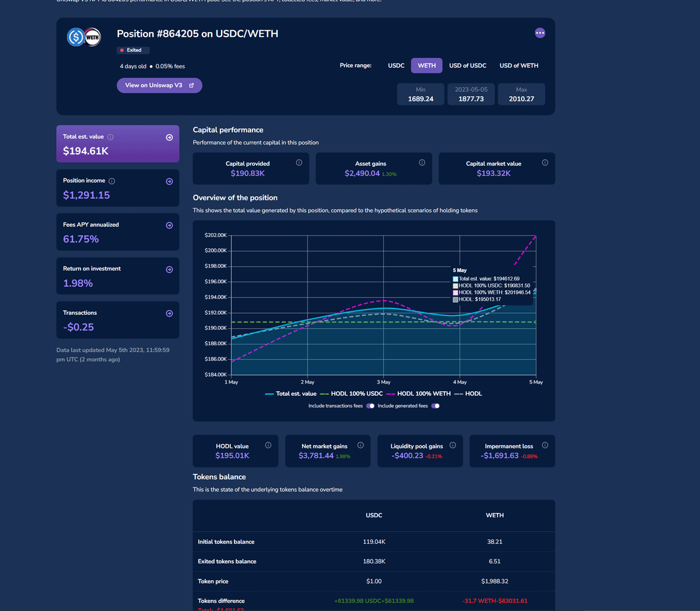
Task: Click the Return on investment arrow
Action: click(169, 269)
